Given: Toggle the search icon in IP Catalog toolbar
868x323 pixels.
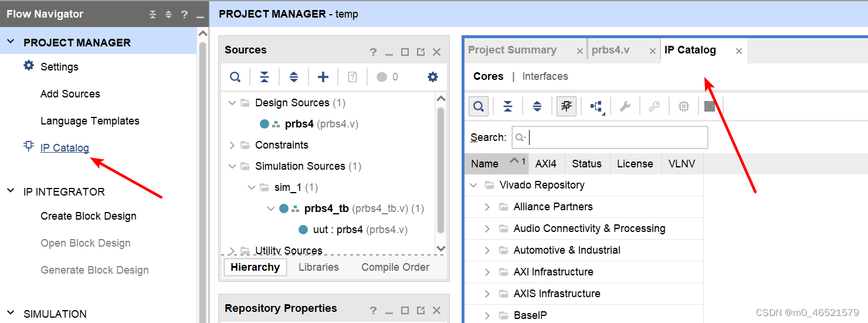Looking at the screenshot, I should 479,106.
